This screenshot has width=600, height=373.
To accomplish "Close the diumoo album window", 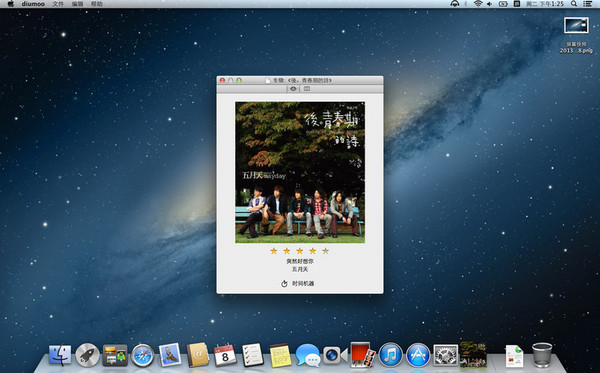I will [x=222, y=80].
